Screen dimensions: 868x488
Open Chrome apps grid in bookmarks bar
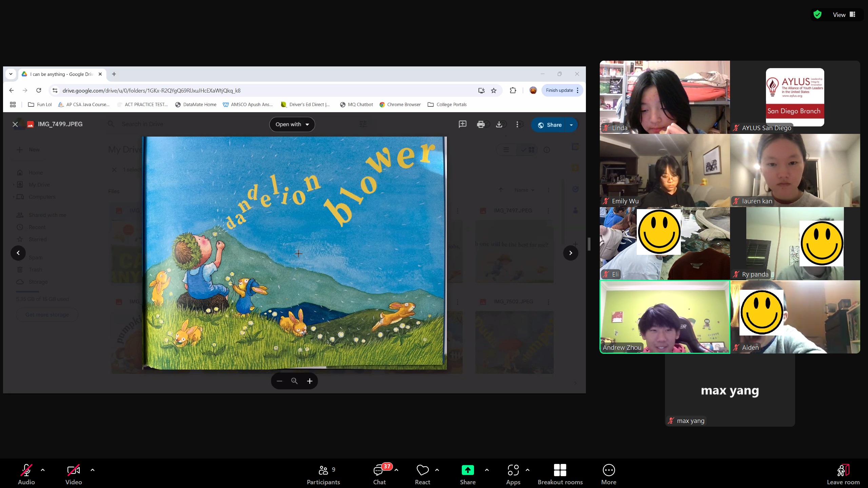click(13, 105)
